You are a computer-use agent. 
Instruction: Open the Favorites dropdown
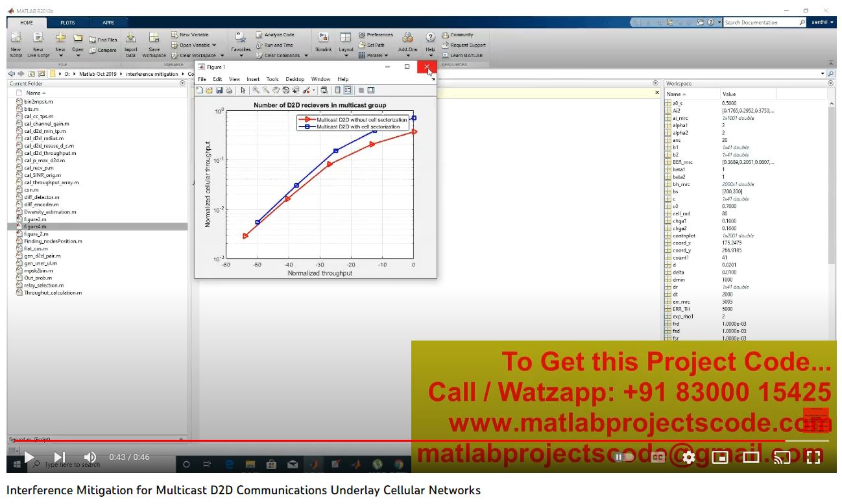(241, 44)
